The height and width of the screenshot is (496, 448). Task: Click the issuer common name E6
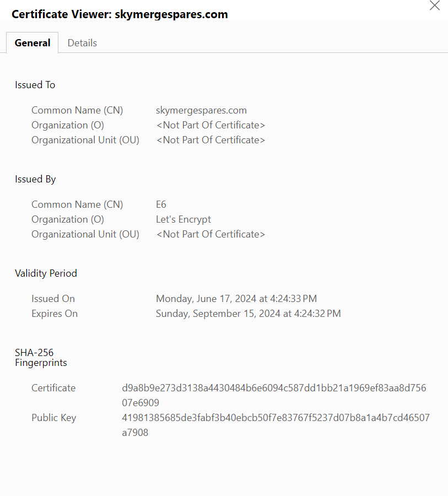[x=161, y=204]
